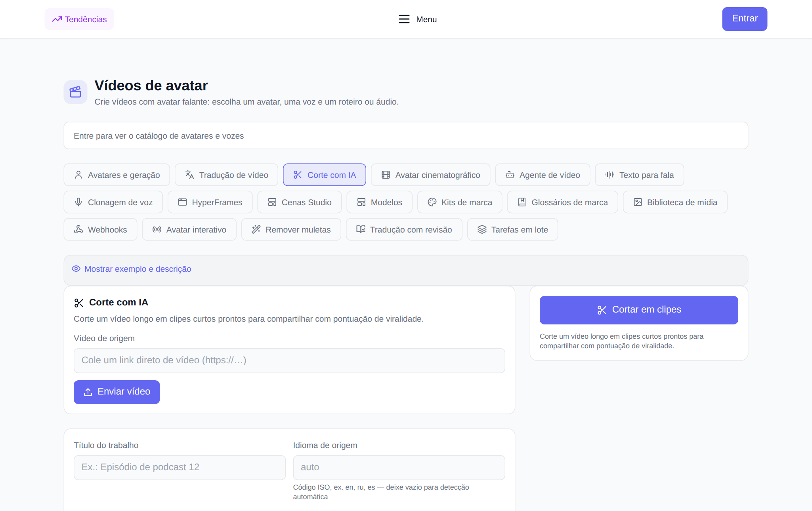Click the layers icon in Tarefas em lote
Screen dimensions: 812x511
tap(482, 229)
